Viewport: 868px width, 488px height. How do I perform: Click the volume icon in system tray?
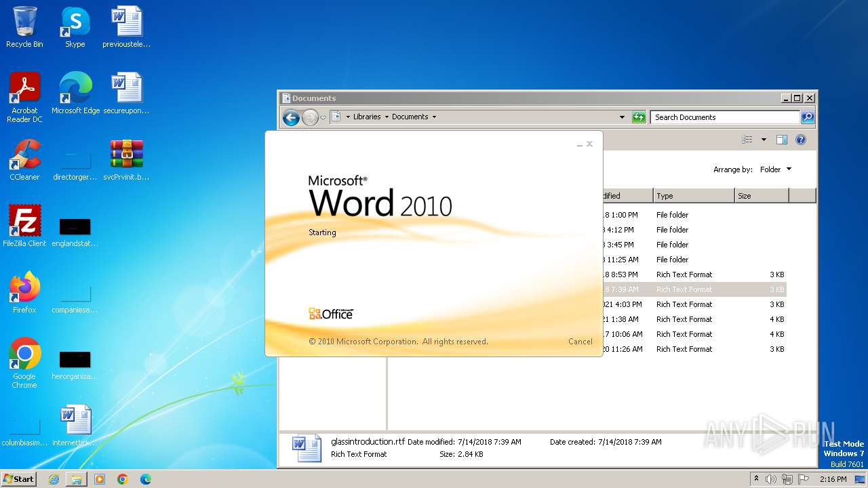pyautogui.click(x=771, y=479)
